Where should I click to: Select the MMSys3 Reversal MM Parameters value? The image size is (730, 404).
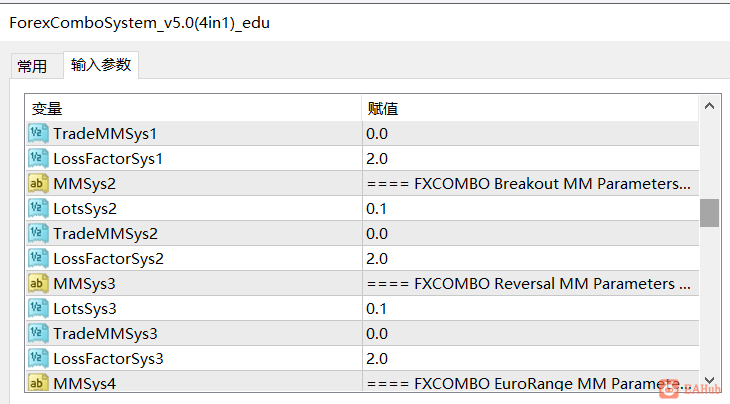tap(530, 283)
